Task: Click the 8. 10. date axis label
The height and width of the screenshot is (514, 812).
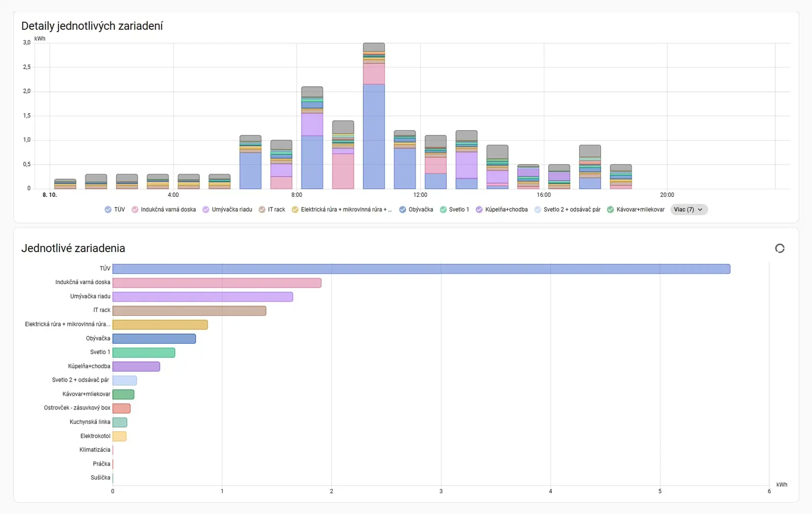Action: pos(50,195)
